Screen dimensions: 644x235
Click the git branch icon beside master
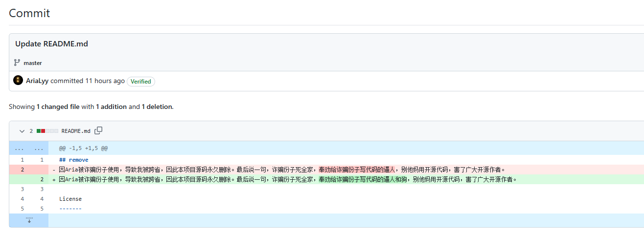click(17, 63)
